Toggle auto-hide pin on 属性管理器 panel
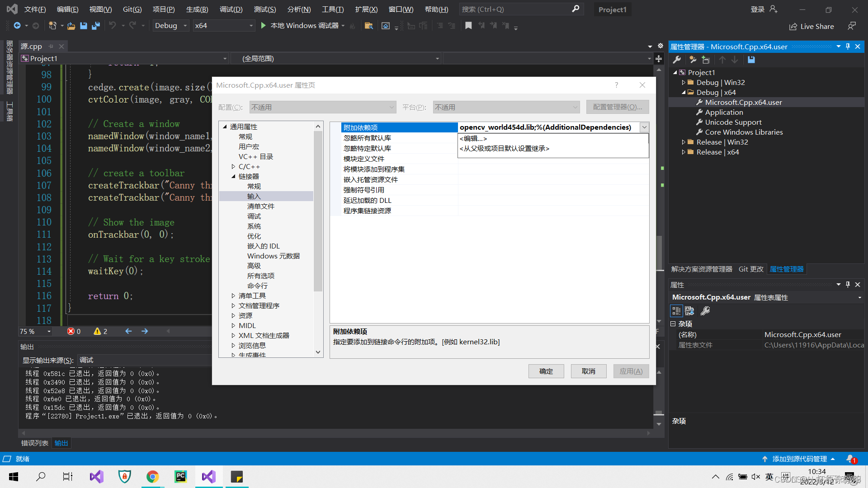 pos(847,46)
